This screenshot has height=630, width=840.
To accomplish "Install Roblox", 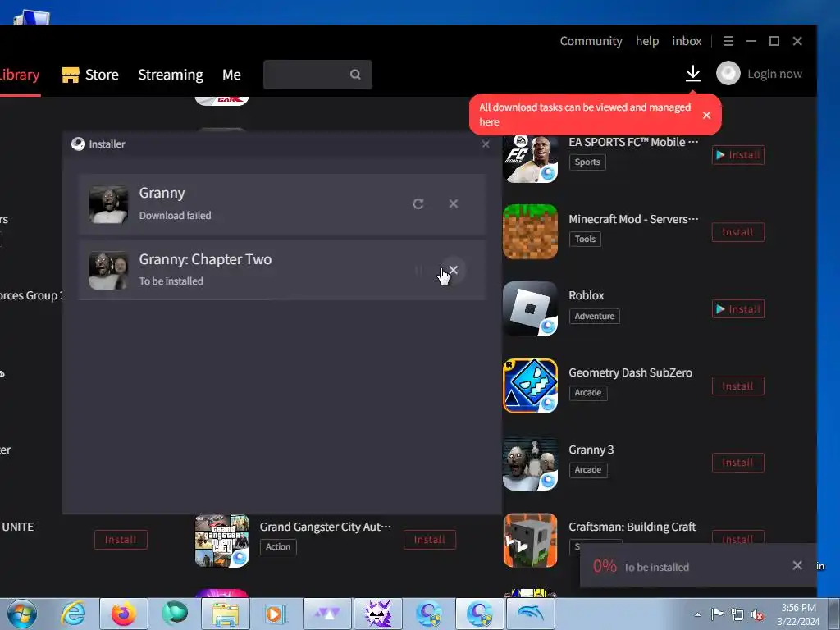I will point(737,309).
